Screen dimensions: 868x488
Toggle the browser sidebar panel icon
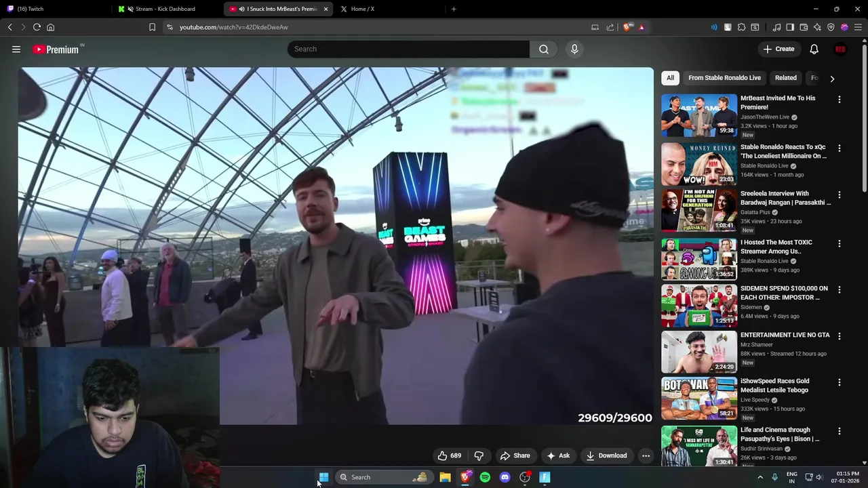coord(790,27)
